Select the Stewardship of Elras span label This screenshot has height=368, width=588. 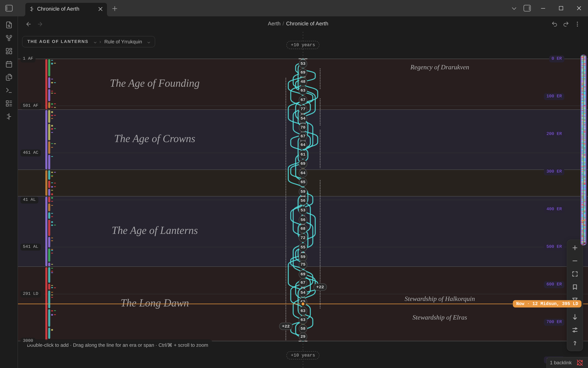(x=440, y=318)
